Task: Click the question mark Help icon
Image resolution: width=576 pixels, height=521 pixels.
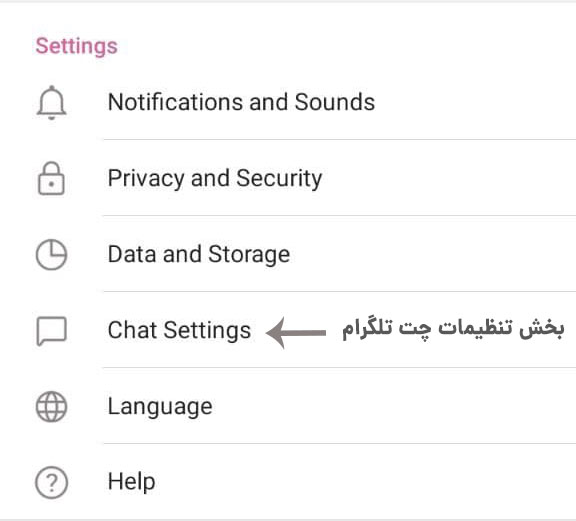Action: 51,482
